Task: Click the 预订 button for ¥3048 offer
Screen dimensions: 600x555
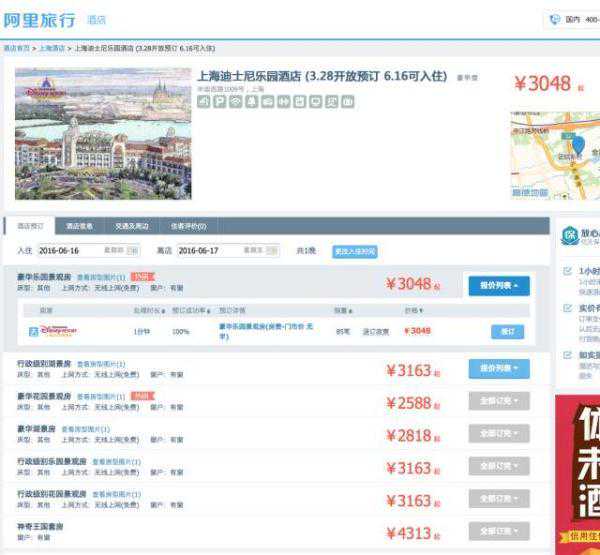Action: 507,331
